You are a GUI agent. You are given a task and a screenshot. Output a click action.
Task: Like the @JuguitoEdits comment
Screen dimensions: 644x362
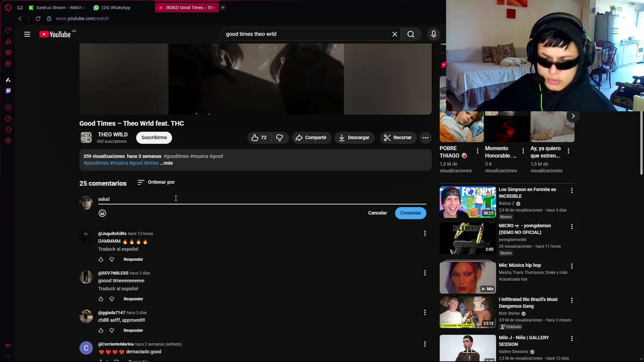(x=101, y=259)
